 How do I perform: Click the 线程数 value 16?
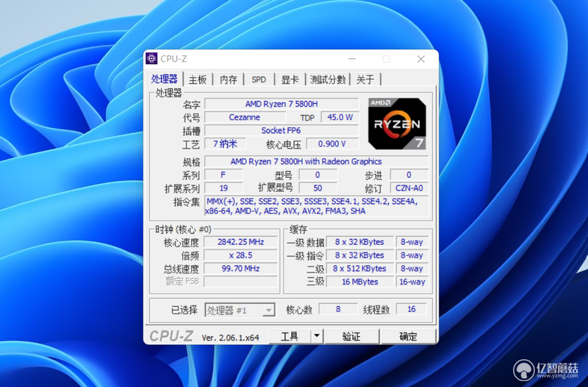[x=412, y=309]
